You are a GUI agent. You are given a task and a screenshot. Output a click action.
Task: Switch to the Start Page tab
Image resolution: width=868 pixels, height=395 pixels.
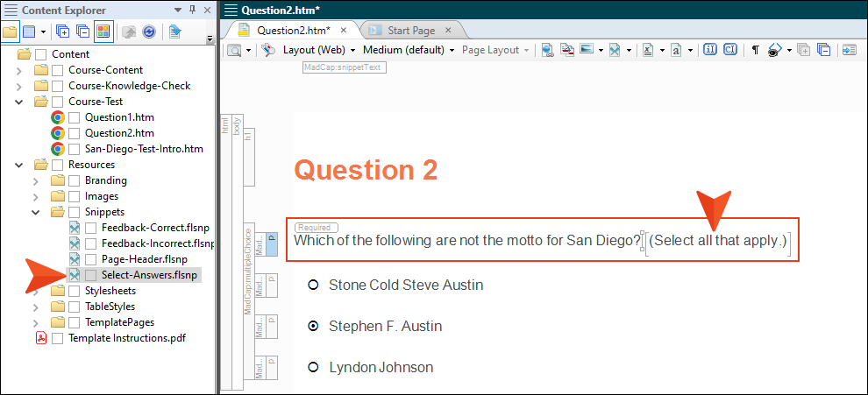411,31
